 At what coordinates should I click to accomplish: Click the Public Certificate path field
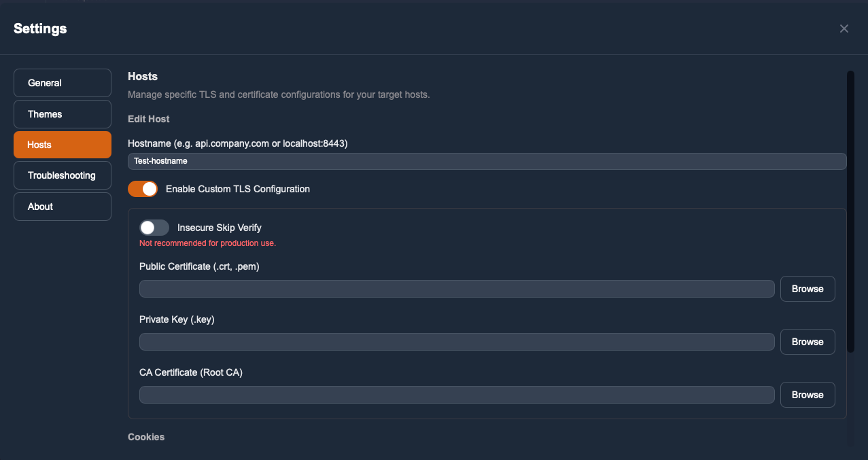[456, 288]
